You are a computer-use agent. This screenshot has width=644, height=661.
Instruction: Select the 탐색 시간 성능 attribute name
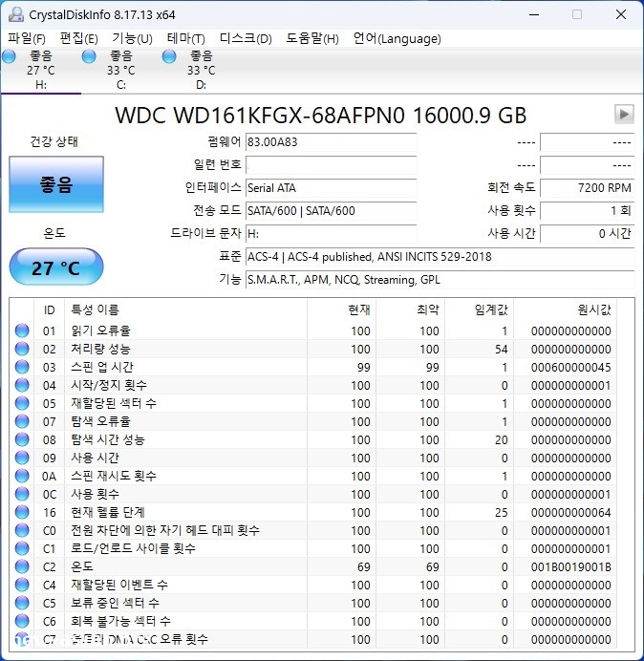point(108,439)
